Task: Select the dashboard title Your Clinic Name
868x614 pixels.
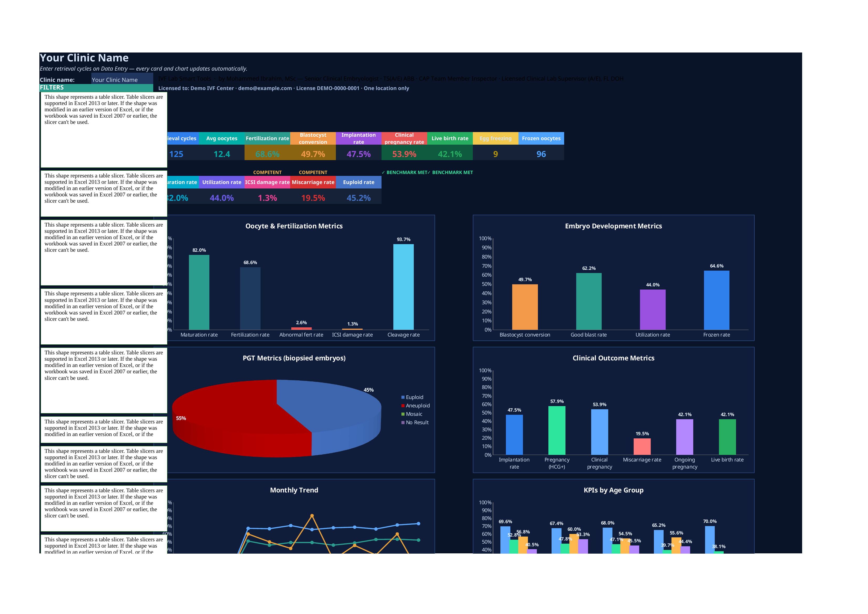Action: tap(84, 58)
